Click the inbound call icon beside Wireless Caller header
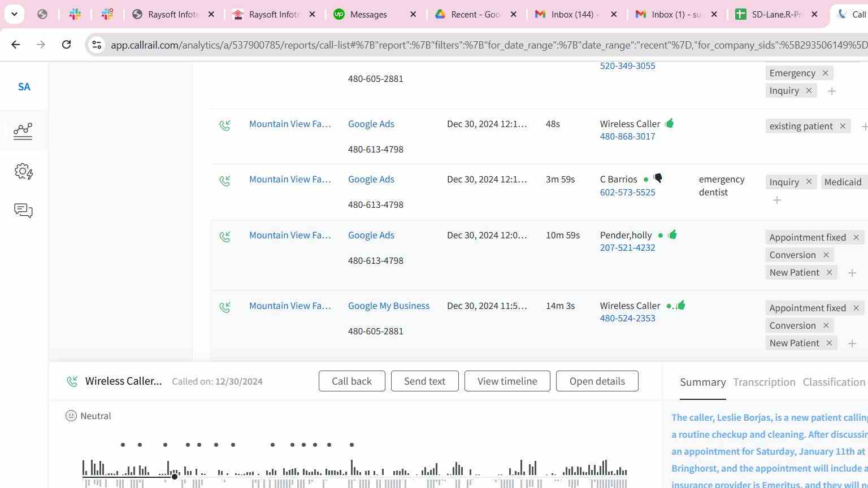868x488 pixels. [72, 381]
